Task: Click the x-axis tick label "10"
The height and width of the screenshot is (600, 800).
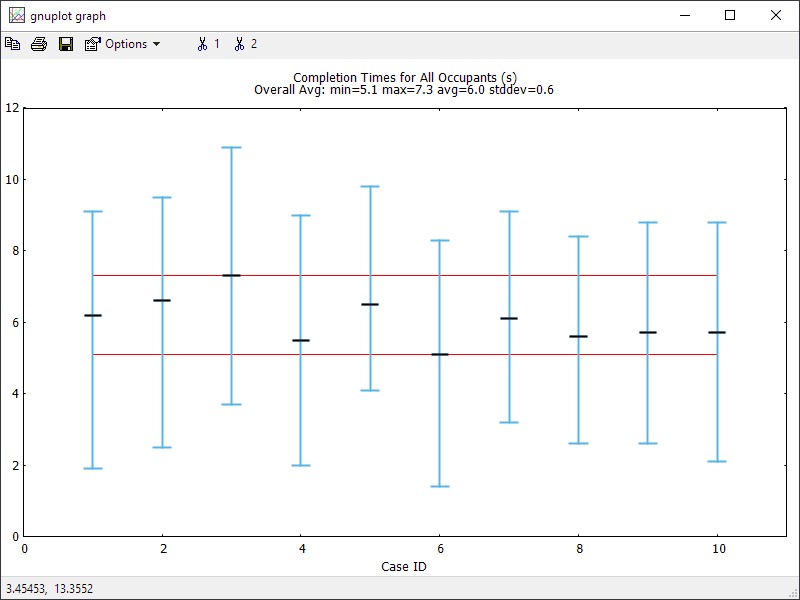Action: pyautogui.click(x=717, y=548)
